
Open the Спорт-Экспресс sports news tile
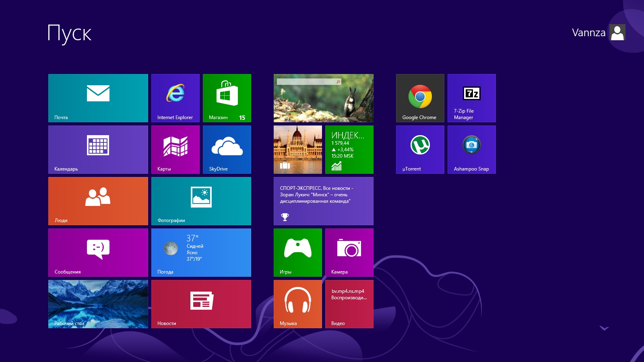(323, 201)
